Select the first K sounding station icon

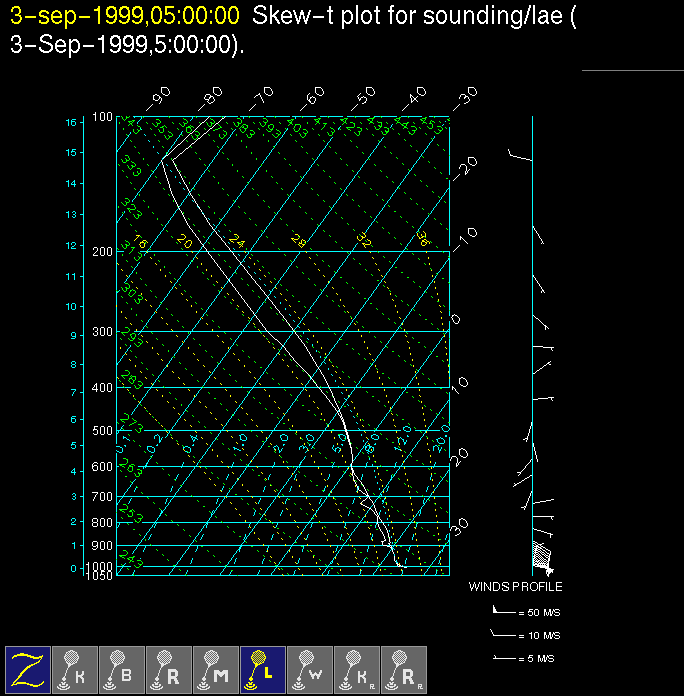pos(75,669)
